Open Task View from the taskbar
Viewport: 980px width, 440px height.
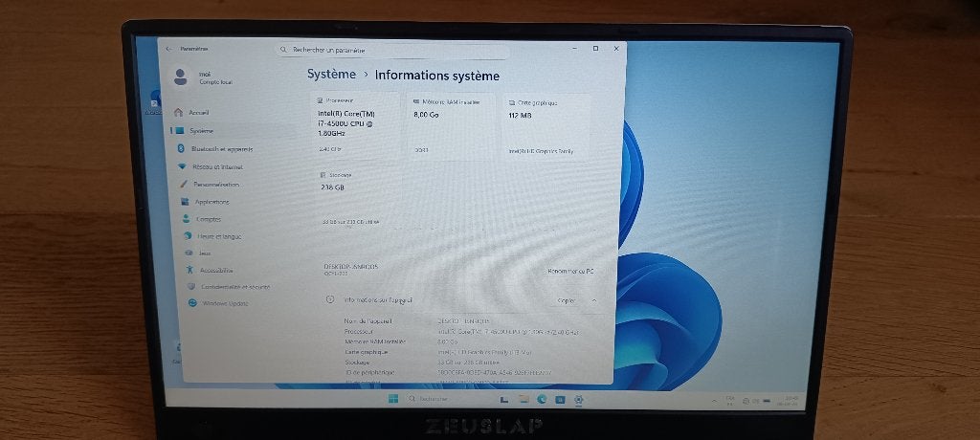(503, 400)
